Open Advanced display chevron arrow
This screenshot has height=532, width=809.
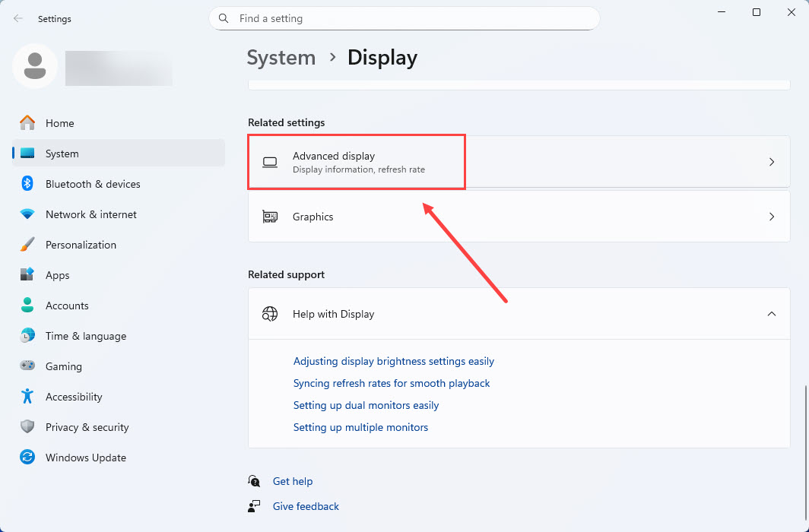point(771,162)
